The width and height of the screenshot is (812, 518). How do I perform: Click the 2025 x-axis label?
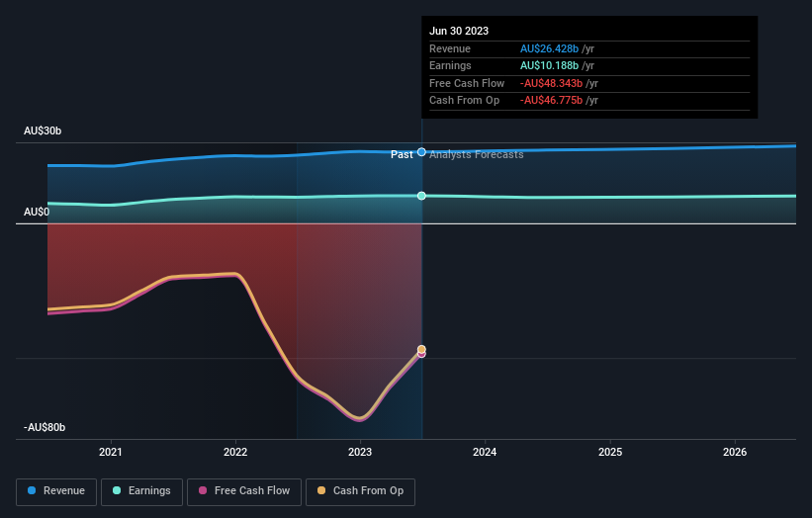pyautogui.click(x=610, y=452)
